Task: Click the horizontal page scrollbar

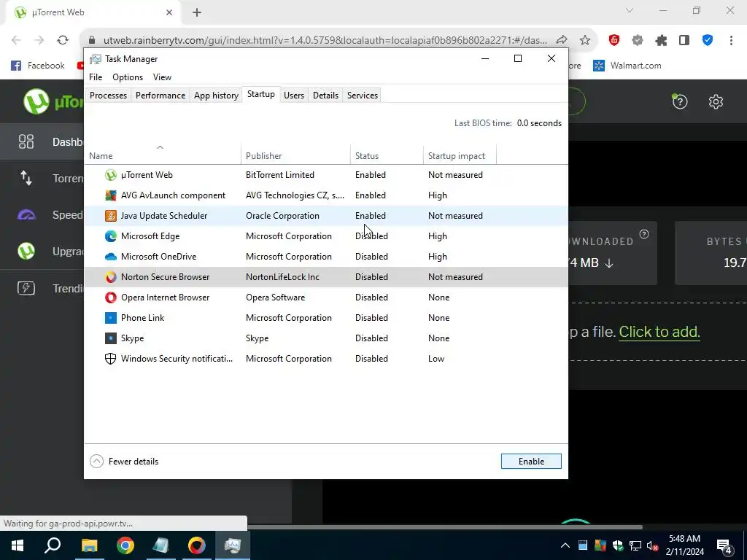Action: tap(444, 527)
